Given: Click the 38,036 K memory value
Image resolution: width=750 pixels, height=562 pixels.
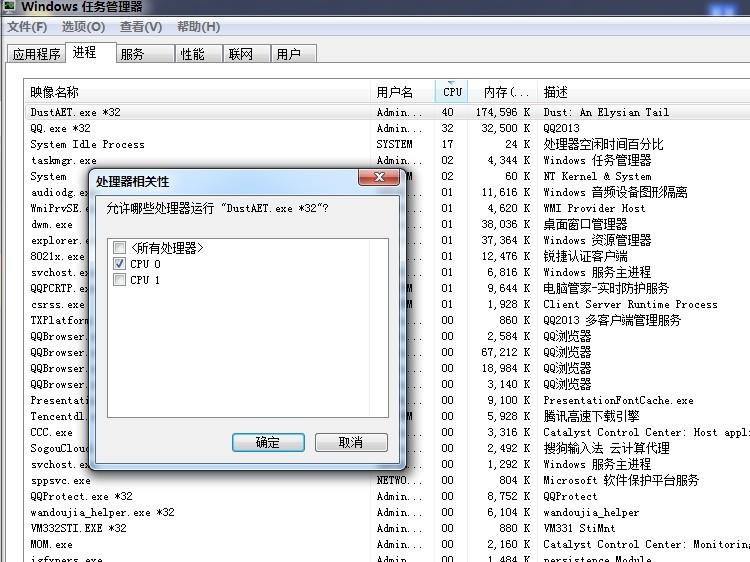Looking at the screenshot, I should coord(506,224).
